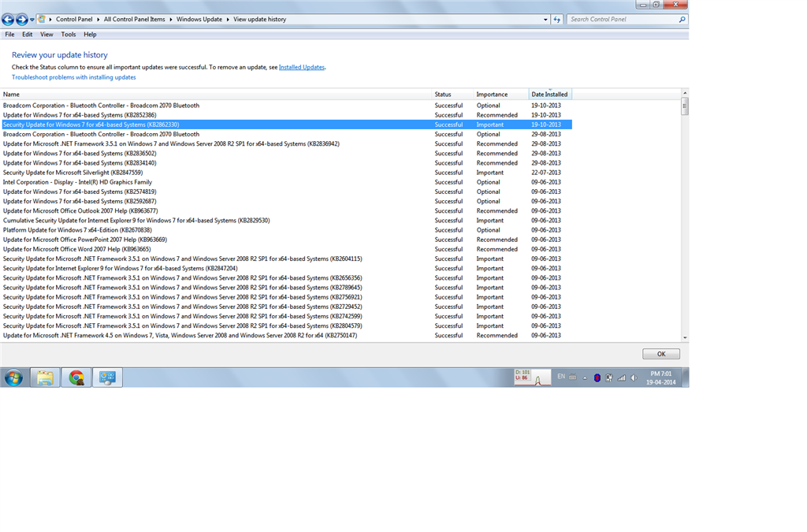Open the File menu
The height and width of the screenshot is (532, 807).
pyautogui.click(x=9, y=35)
